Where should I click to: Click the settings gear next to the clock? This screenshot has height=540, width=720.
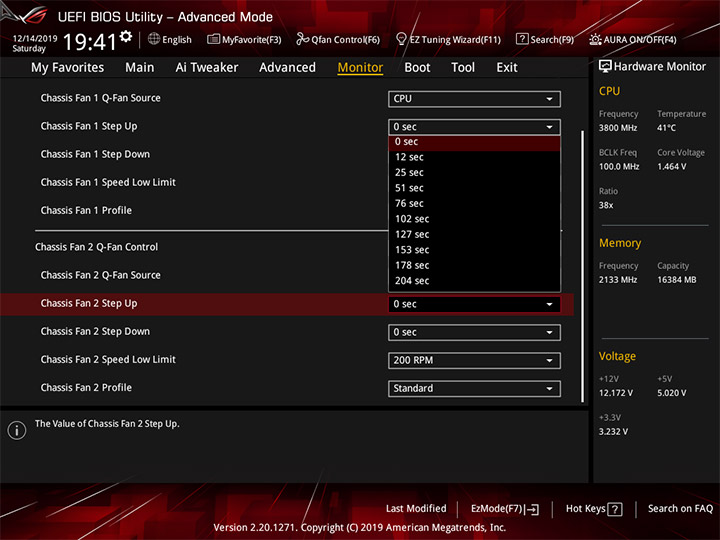coord(126,36)
